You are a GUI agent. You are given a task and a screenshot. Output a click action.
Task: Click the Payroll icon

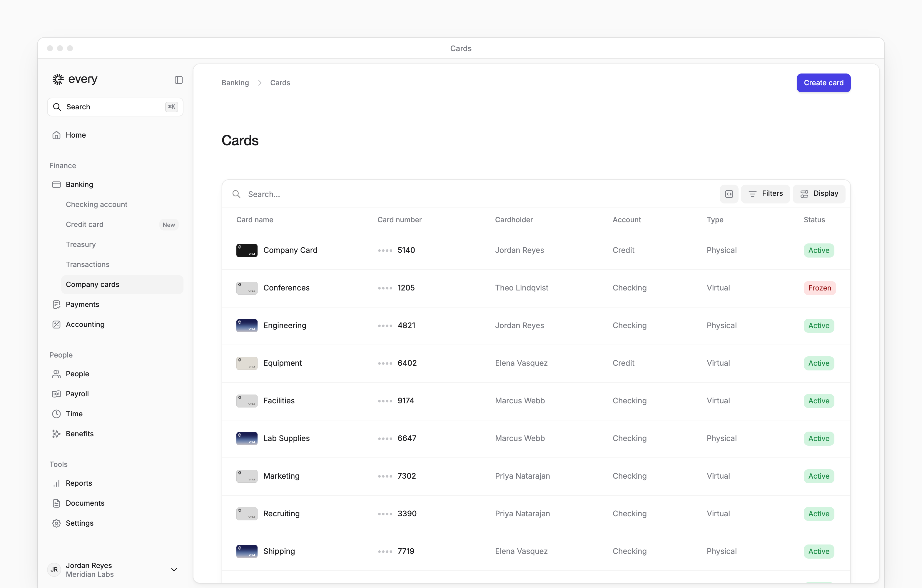click(x=56, y=394)
